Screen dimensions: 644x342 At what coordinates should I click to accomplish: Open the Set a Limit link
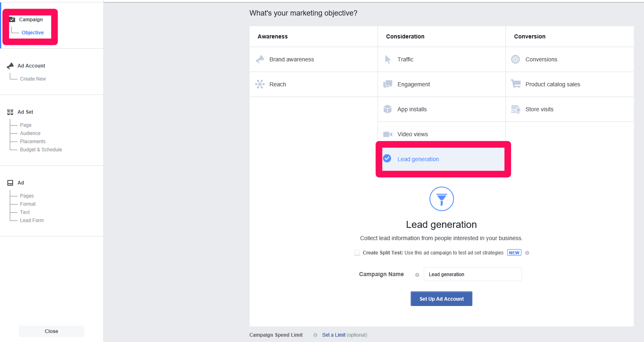(x=333, y=335)
